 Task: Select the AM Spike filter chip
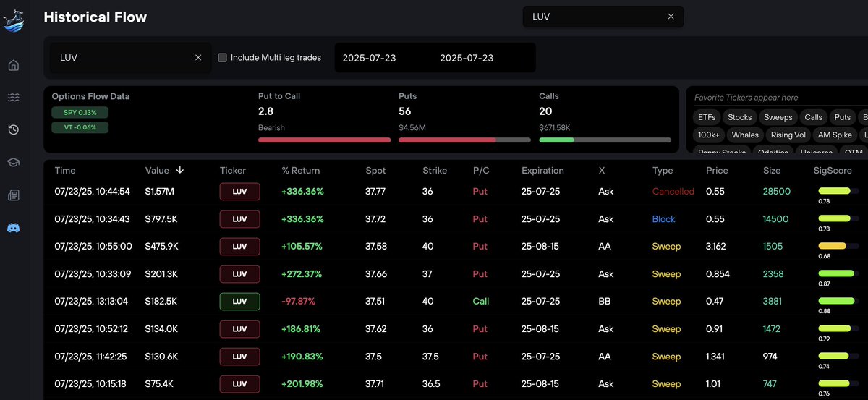(x=835, y=135)
